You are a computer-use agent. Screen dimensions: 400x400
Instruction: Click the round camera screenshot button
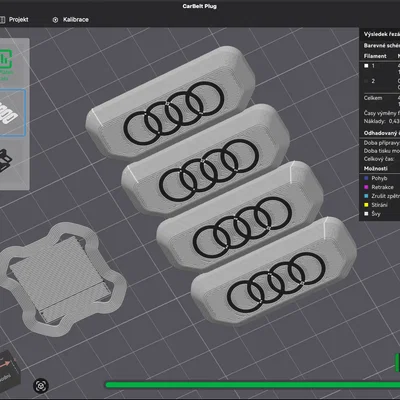41,386
